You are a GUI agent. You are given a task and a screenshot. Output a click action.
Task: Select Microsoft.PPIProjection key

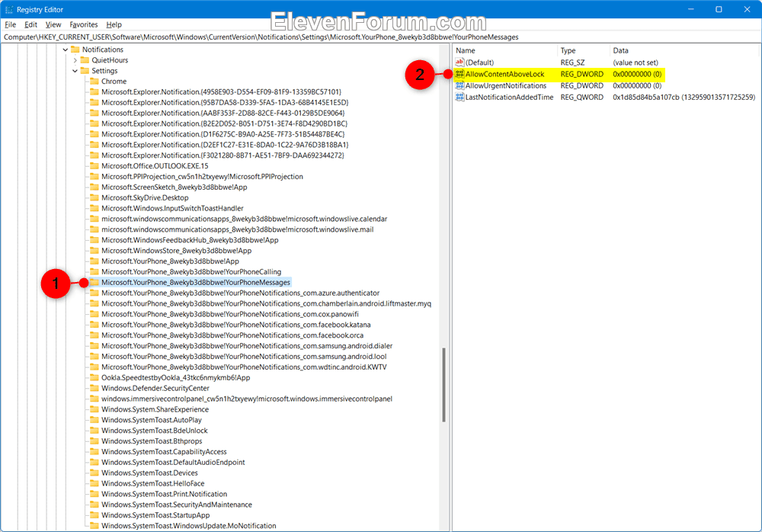click(x=202, y=177)
